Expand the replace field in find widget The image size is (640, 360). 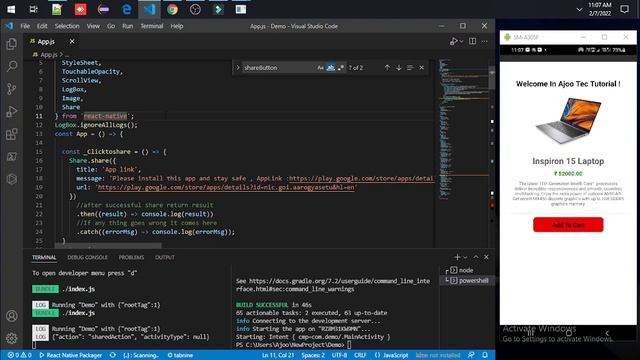click(x=238, y=68)
